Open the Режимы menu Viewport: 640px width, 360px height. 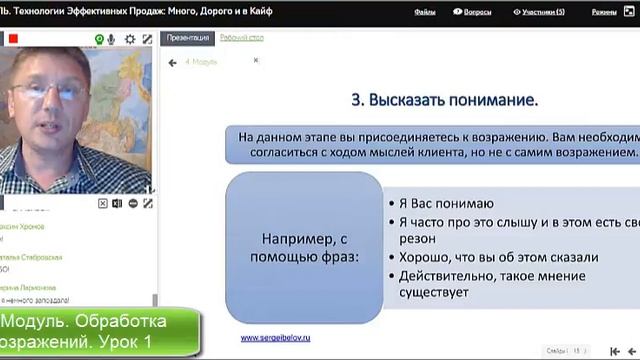pyautogui.click(x=604, y=12)
